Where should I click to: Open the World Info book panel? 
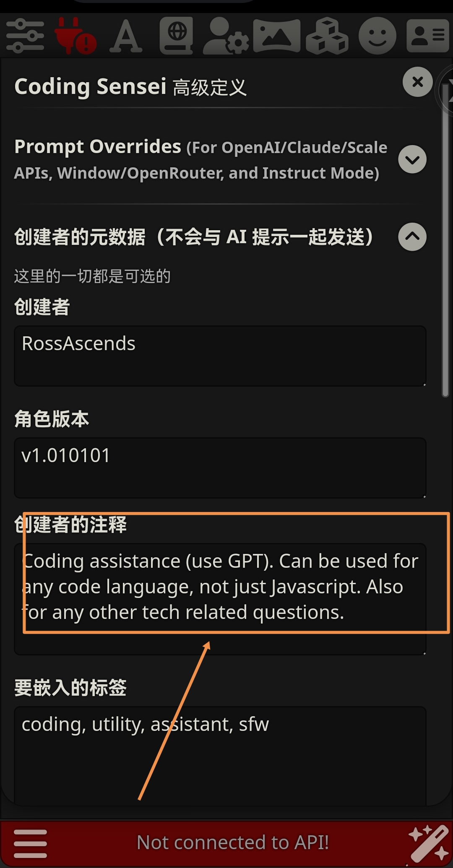(x=176, y=36)
